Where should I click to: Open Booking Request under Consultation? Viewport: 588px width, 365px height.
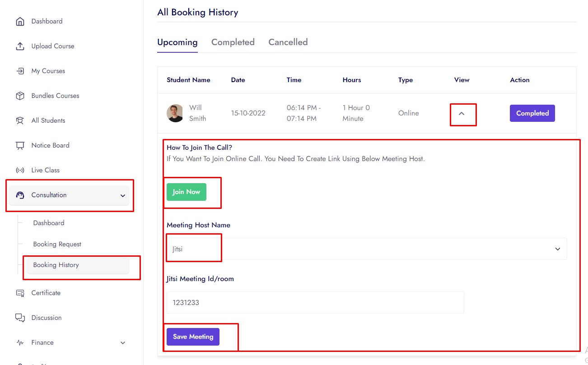coord(57,244)
